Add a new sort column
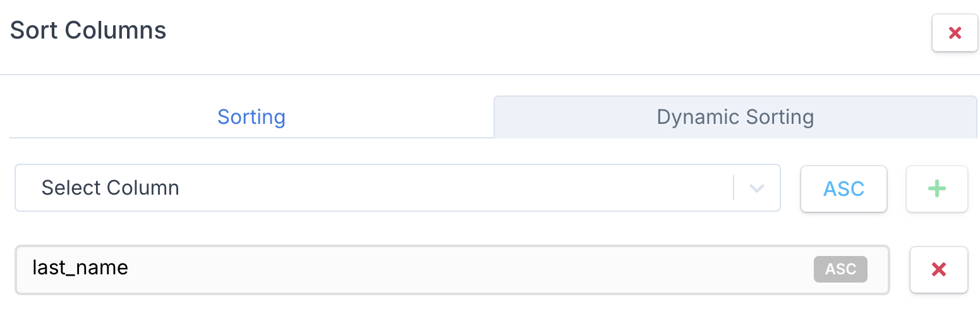Viewport: 980px width, 323px height. coord(936,188)
